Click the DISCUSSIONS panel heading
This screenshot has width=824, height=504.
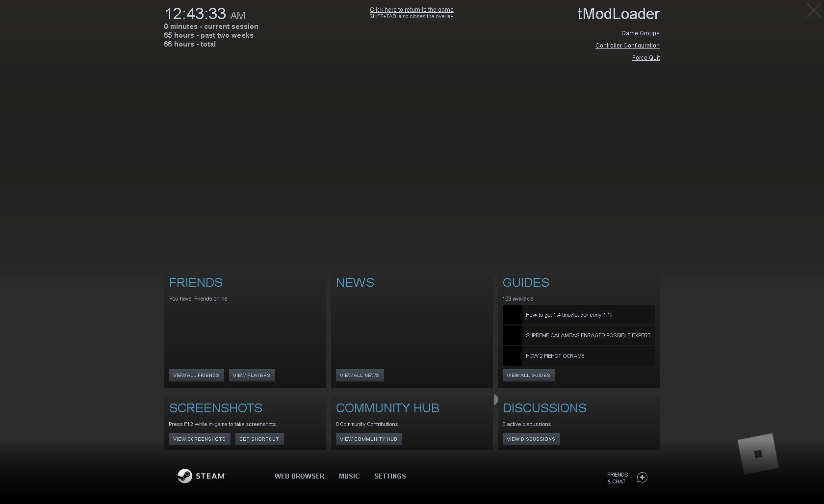544,408
